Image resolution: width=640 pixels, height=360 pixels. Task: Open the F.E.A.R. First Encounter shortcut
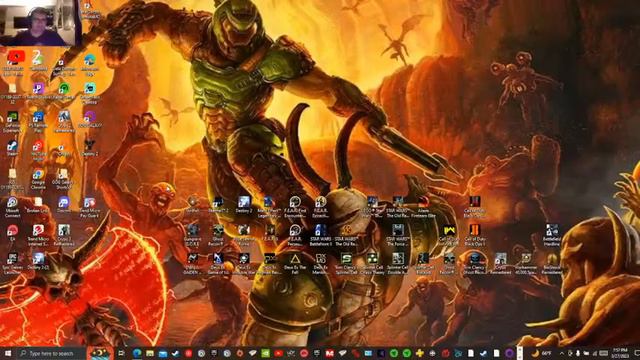click(295, 207)
